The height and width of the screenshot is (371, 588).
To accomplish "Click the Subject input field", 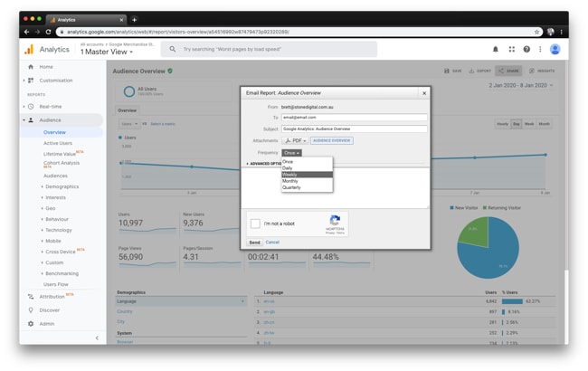I will click(x=354, y=128).
